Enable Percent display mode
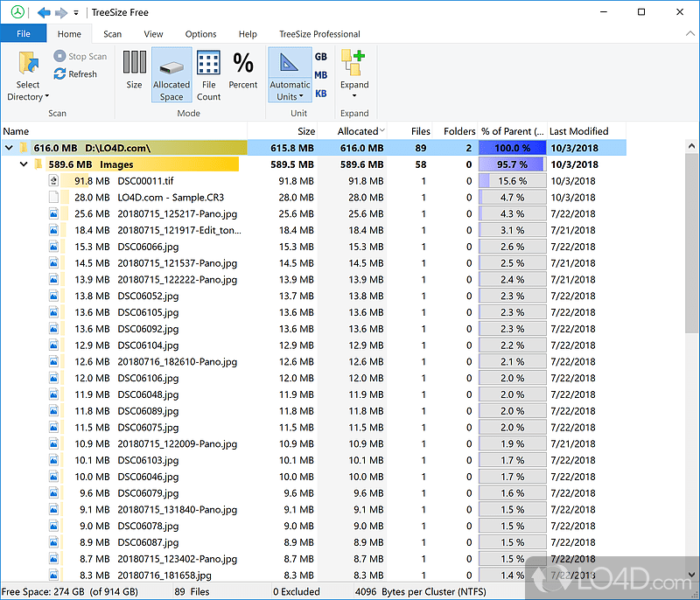 242,73
